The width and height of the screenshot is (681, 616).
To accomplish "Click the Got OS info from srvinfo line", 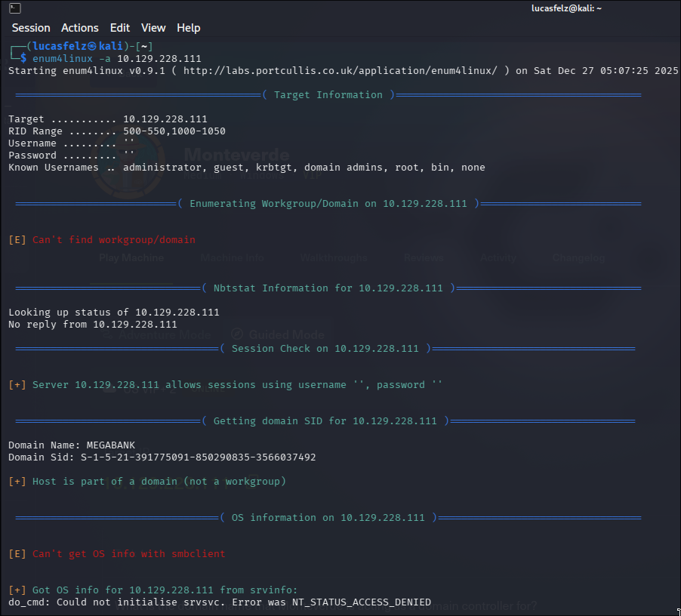I will tap(153, 590).
